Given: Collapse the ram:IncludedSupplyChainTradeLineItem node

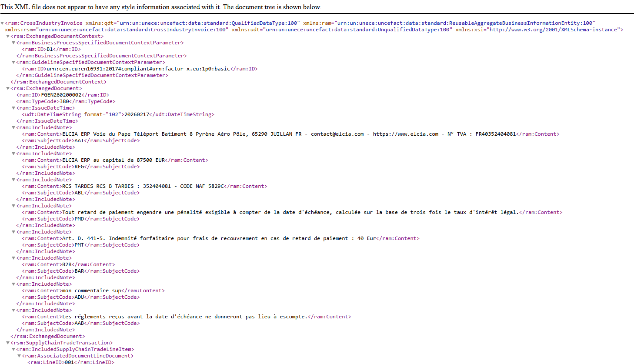Looking at the screenshot, I should pos(13,349).
